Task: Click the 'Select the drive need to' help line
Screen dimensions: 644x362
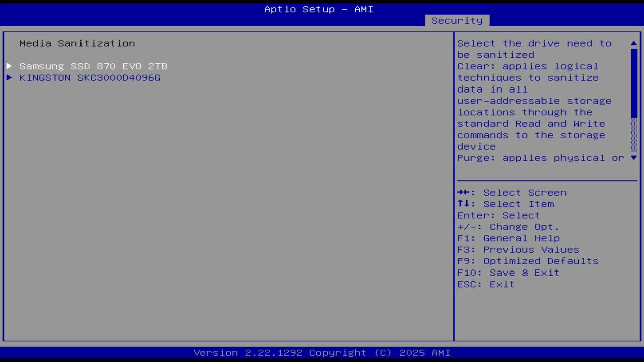Action: click(534, 44)
